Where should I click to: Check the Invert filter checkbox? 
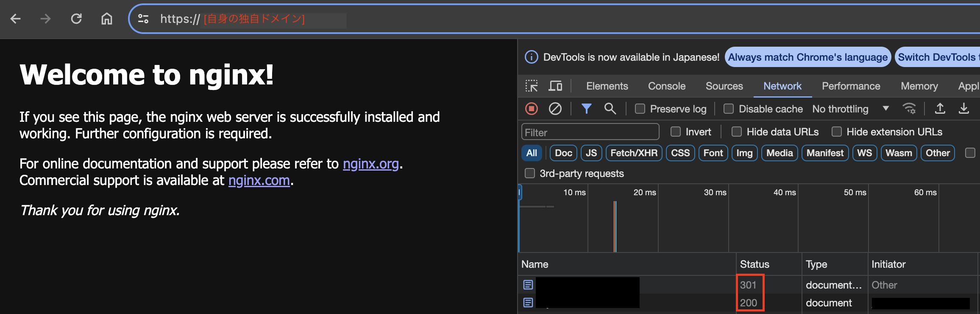click(x=676, y=132)
